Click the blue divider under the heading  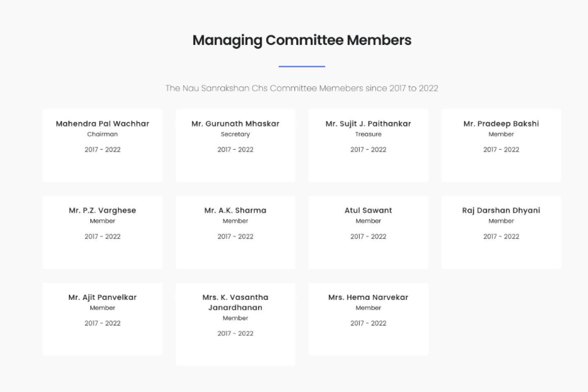tap(302, 66)
